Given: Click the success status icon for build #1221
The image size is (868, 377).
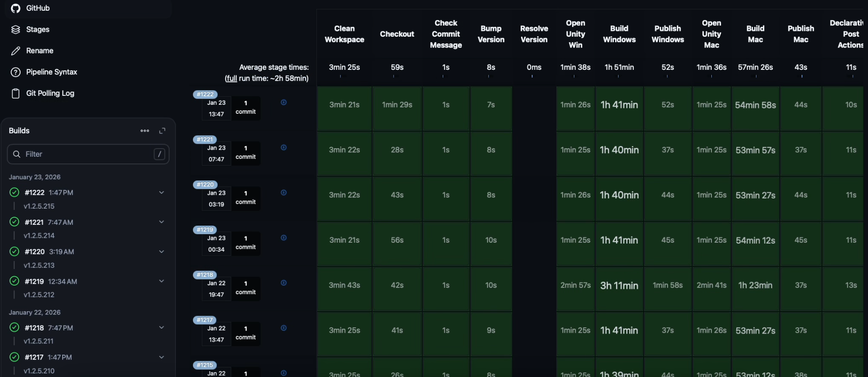Looking at the screenshot, I should (x=14, y=222).
